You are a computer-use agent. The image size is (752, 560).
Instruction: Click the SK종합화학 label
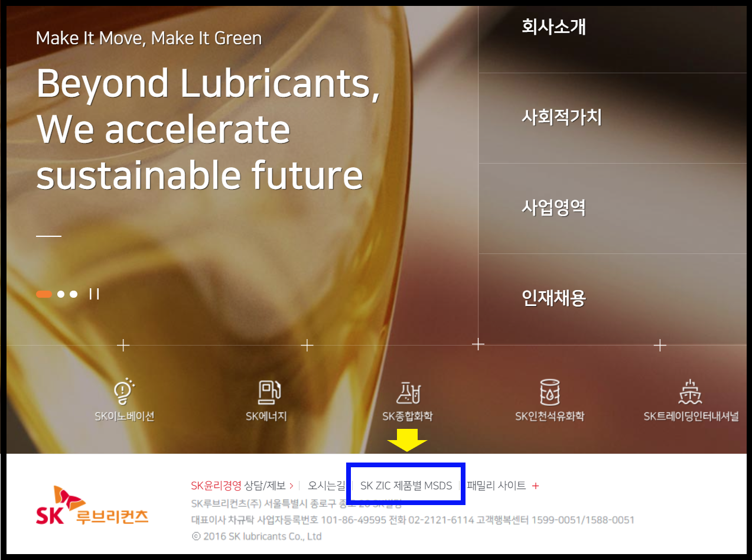408,416
